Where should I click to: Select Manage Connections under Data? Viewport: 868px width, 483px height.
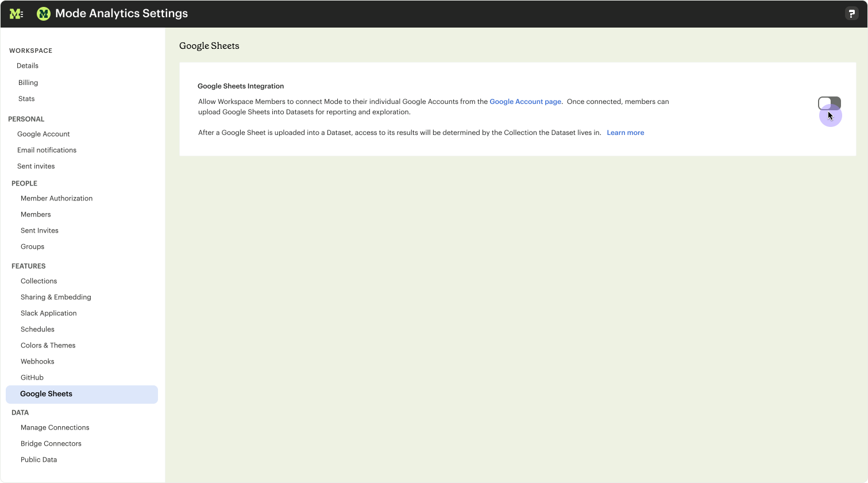[x=55, y=428]
